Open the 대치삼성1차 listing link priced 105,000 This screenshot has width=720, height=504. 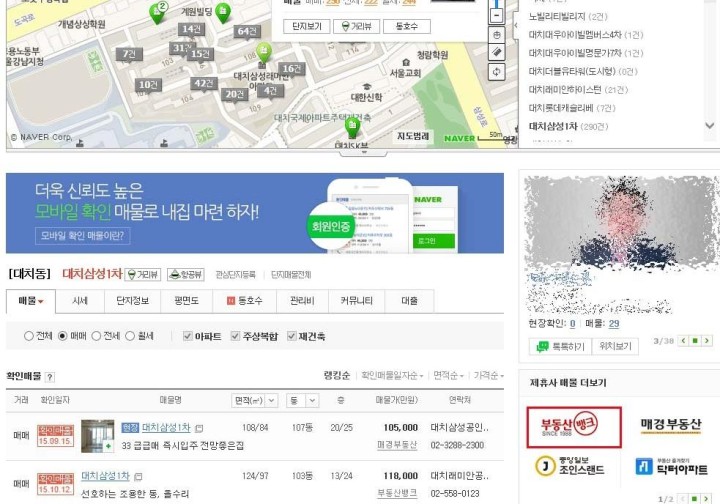click(x=166, y=427)
